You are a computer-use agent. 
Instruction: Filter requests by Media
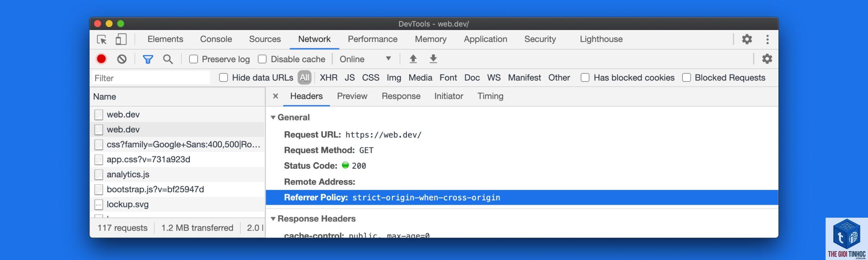click(420, 78)
